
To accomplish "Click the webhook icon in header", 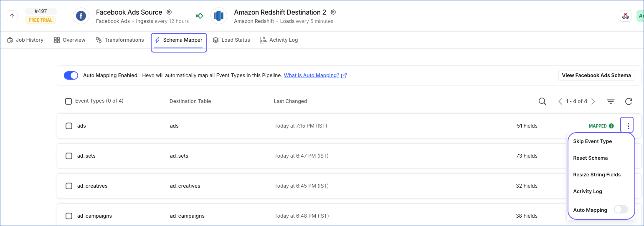I will [x=626, y=16].
